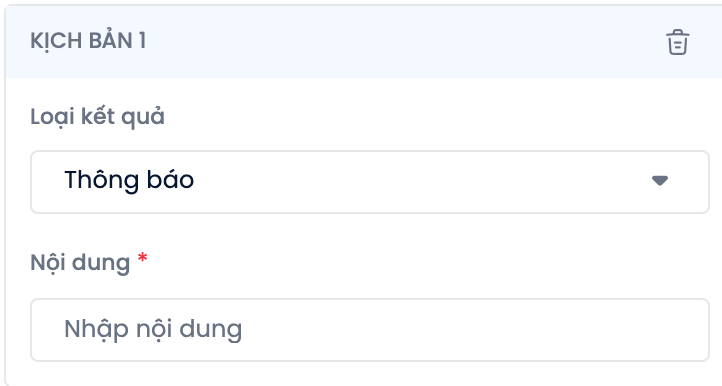
Task: Click the Nội dung field label
Action: [x=80, y=263]
